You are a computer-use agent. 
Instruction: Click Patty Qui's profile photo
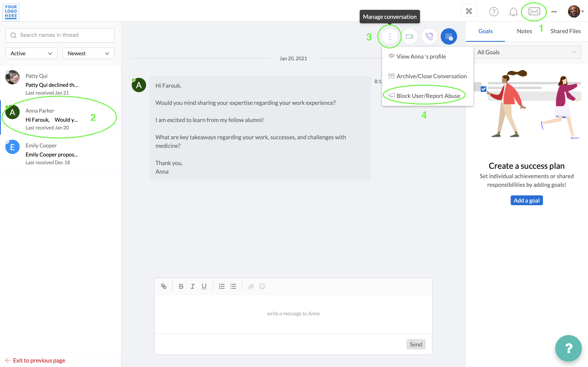point(12,77)
